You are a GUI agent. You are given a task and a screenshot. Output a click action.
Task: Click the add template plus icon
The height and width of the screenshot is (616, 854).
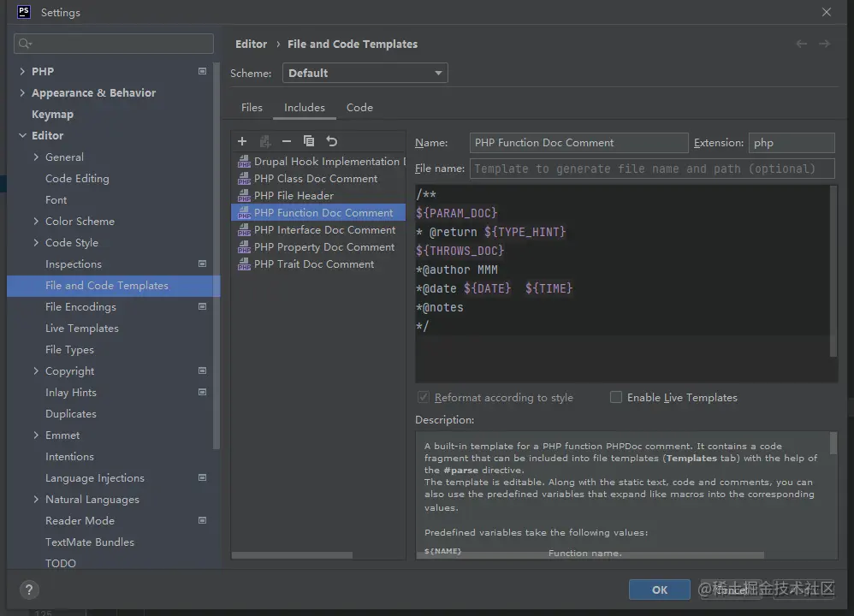click(x=242, y=141)
